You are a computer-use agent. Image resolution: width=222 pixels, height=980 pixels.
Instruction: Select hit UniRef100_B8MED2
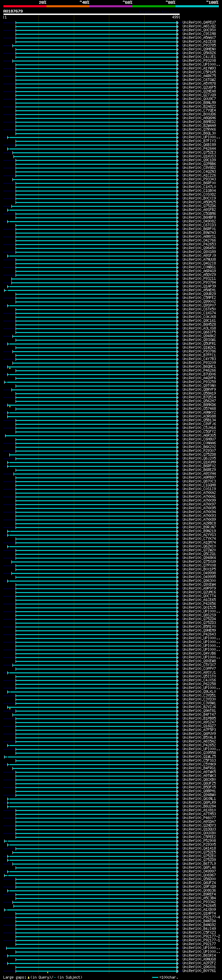(199, 122)
